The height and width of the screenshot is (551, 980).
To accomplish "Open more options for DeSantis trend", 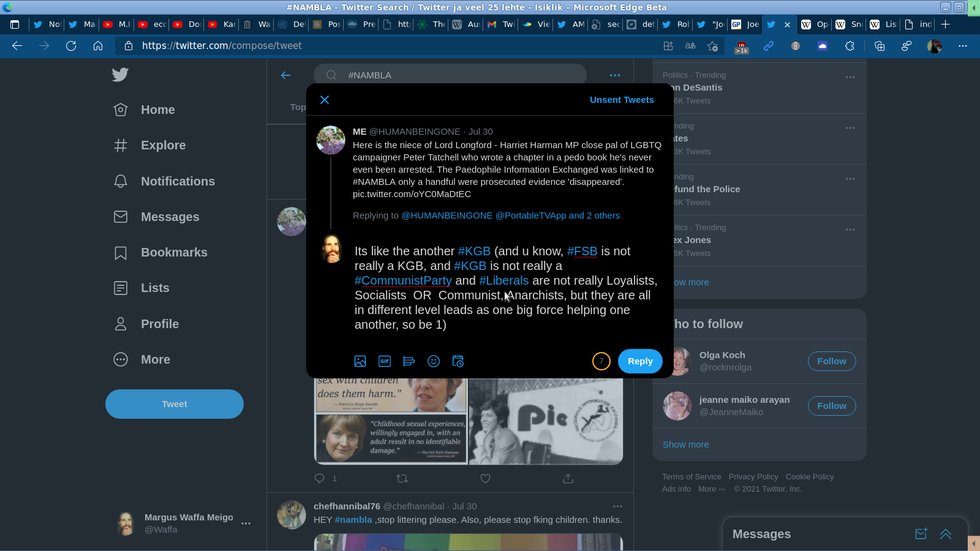I will (850, 77).
